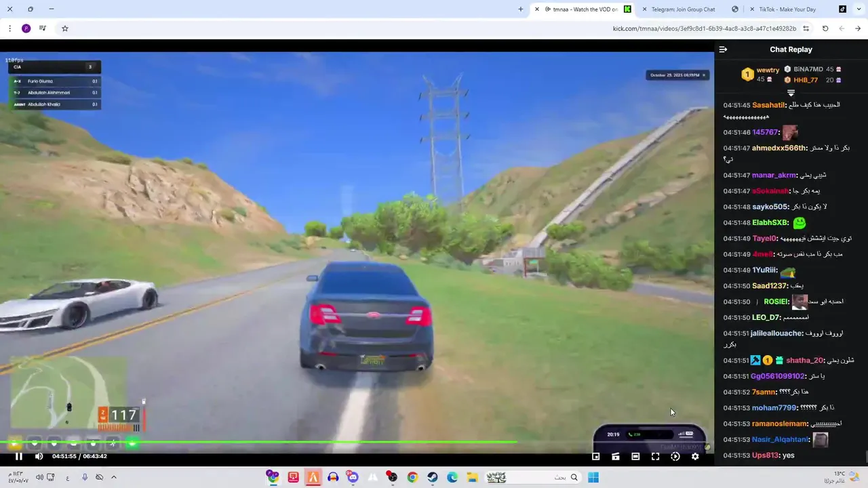Click username shatha_20 in chat

[804, 361]
